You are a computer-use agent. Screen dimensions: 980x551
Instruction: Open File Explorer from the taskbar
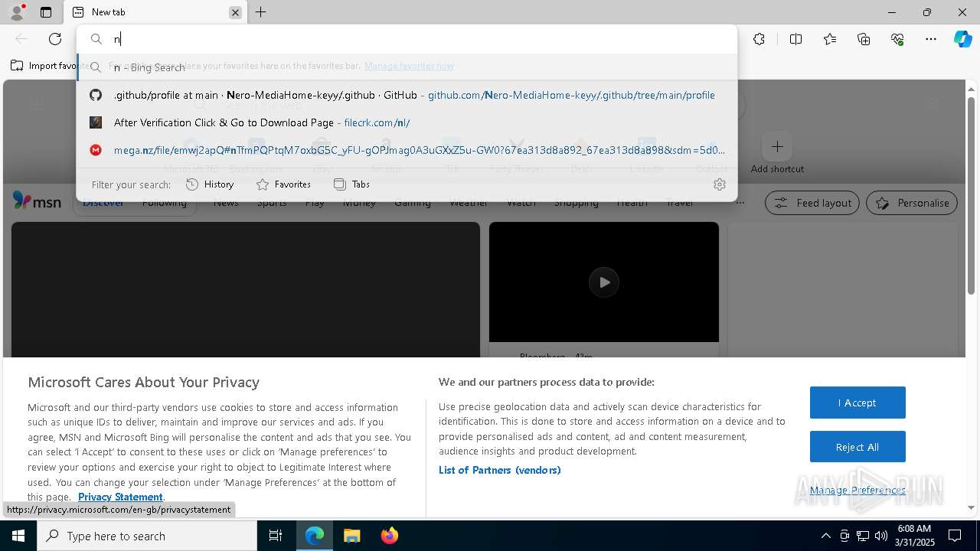point(351,536)
